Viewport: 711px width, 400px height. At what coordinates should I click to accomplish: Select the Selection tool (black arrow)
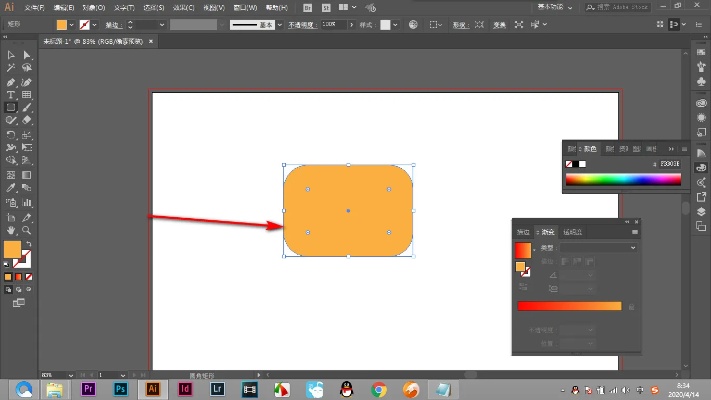(11, 55)
